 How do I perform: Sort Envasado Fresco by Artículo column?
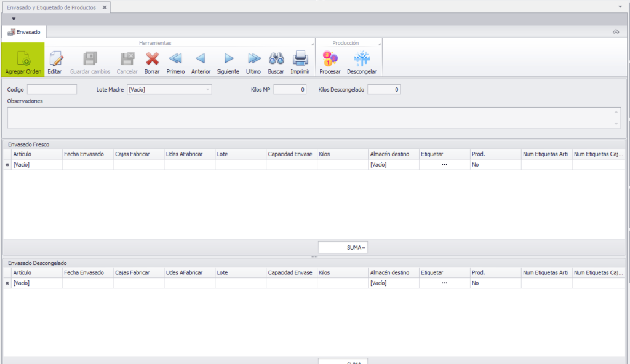pos(36,154)
